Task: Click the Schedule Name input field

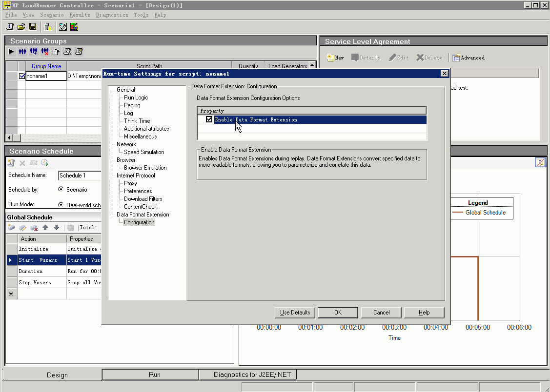Action: click(80, 175)
